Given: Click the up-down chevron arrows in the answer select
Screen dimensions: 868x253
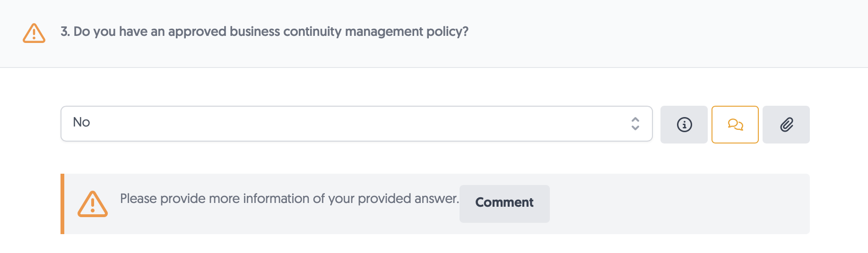Looking at the screenshot, I should pos(635,124).
